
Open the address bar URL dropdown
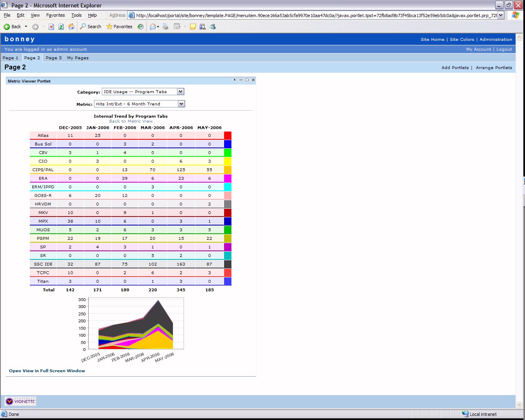coord(500,16)
